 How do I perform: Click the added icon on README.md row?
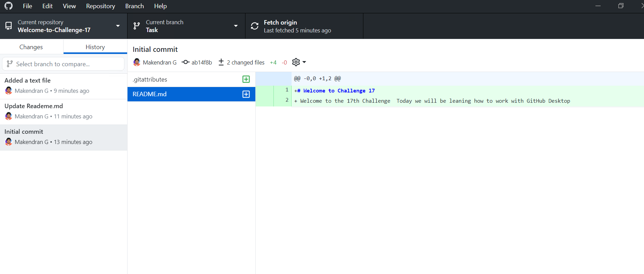click(246, 94)
